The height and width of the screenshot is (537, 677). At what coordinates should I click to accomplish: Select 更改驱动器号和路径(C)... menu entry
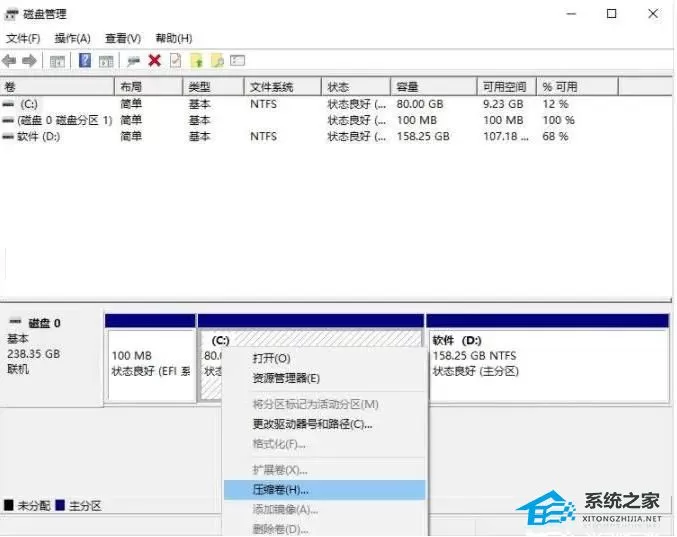pos(325,424)
